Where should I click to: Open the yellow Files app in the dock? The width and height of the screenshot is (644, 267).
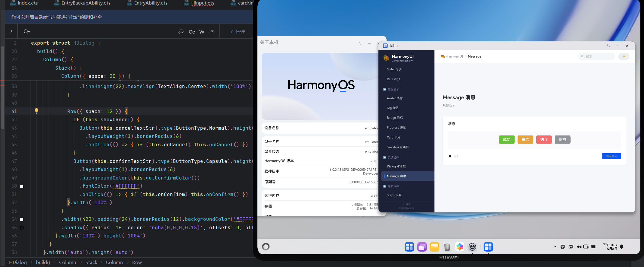point(435,247)
